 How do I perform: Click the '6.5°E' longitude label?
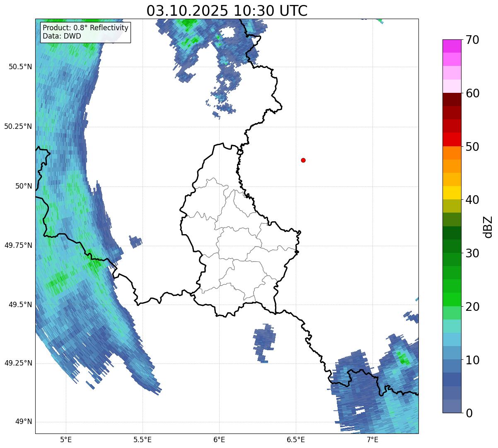pos(296,439)
